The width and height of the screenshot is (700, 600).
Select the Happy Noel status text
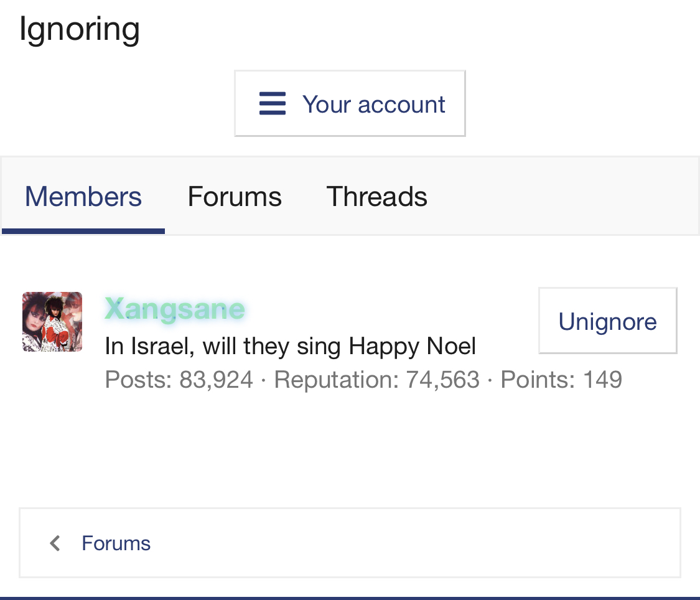coord(291,346)
